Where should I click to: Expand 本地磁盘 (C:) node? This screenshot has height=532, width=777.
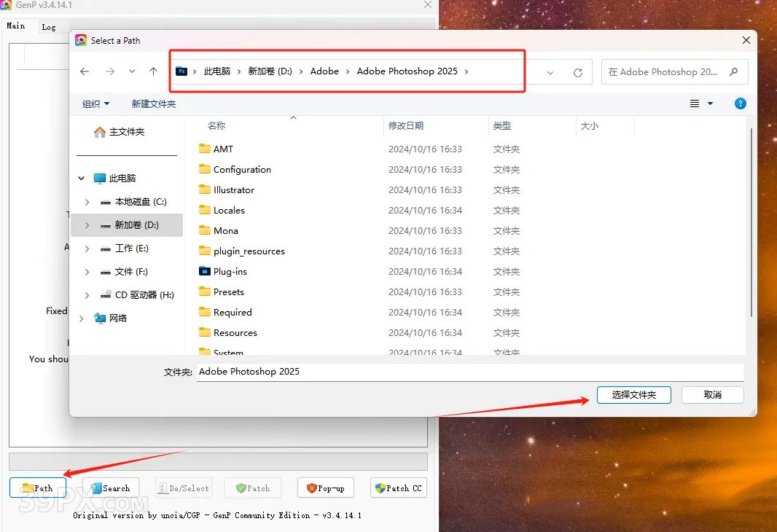[x=87, y=202]
